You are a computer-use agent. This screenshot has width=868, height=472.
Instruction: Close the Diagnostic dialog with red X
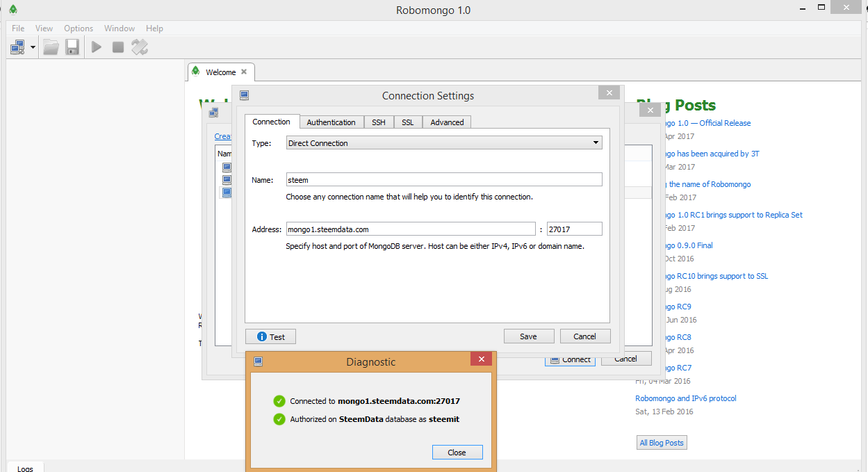click(x=482, y=359)
